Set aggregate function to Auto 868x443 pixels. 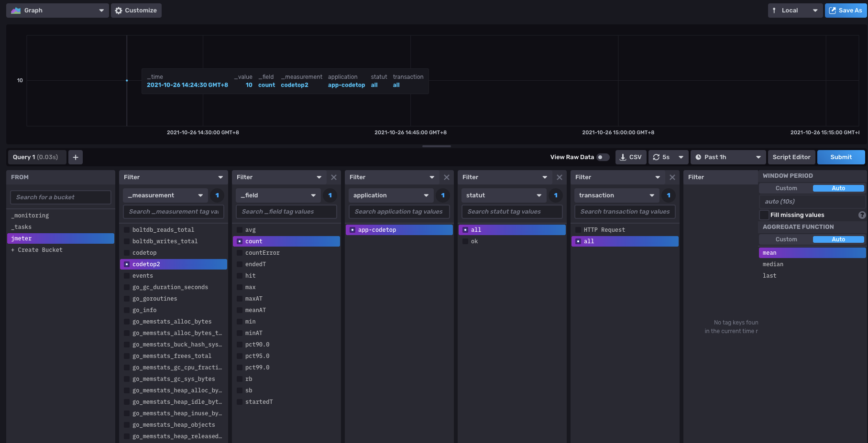[x=838, y=239]
